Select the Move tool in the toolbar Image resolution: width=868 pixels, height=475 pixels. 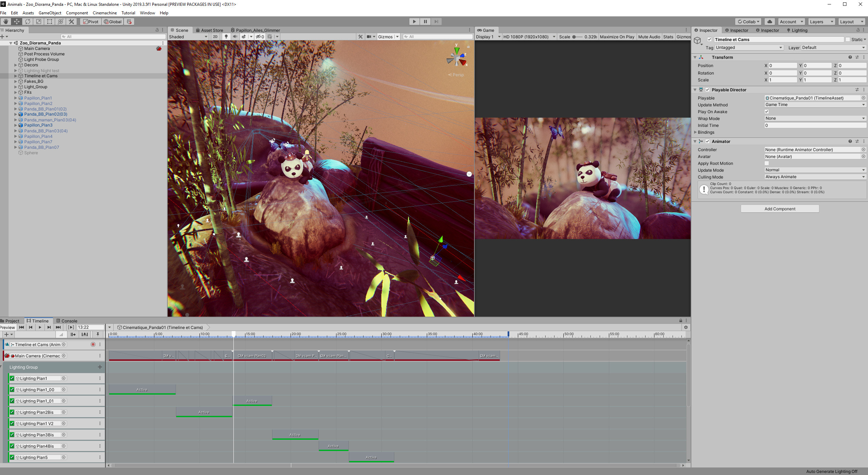(16, 22)
